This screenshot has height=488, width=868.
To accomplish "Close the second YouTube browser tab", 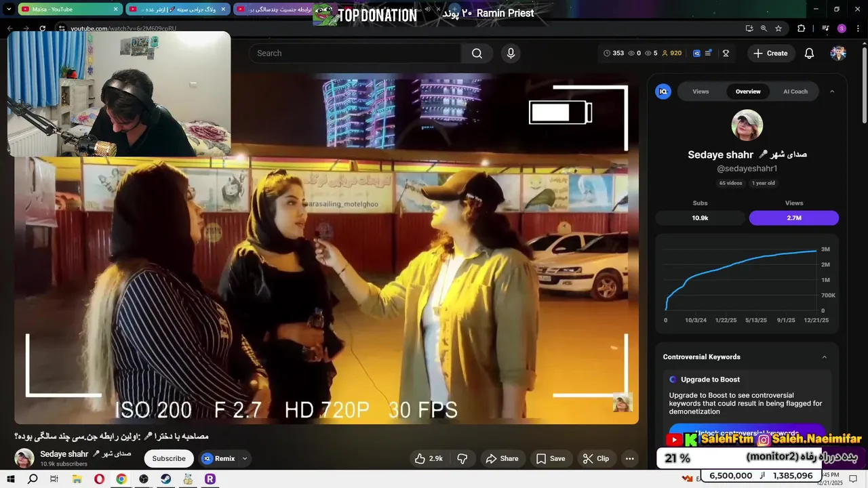I will pos(223,9).
